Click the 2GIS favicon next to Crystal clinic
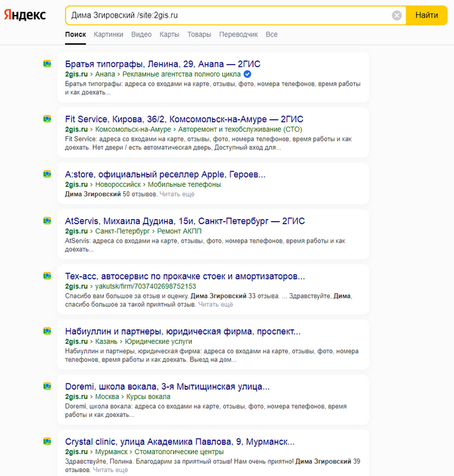 pos(47,442)
